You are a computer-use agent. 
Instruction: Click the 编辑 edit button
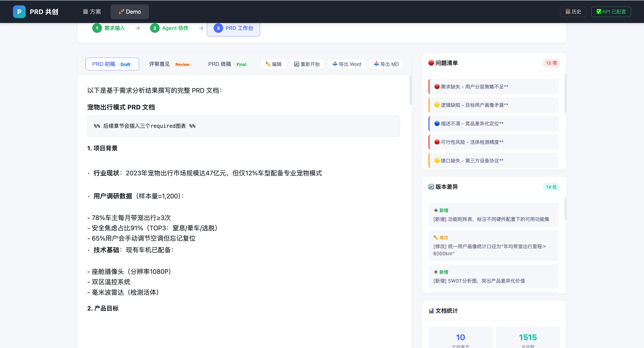click(x=273, y=64)
